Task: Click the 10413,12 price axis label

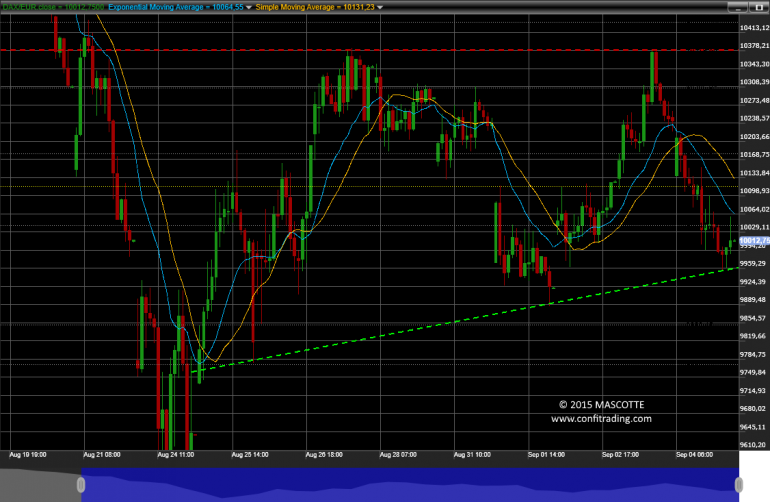Action: tap(754, 28)
